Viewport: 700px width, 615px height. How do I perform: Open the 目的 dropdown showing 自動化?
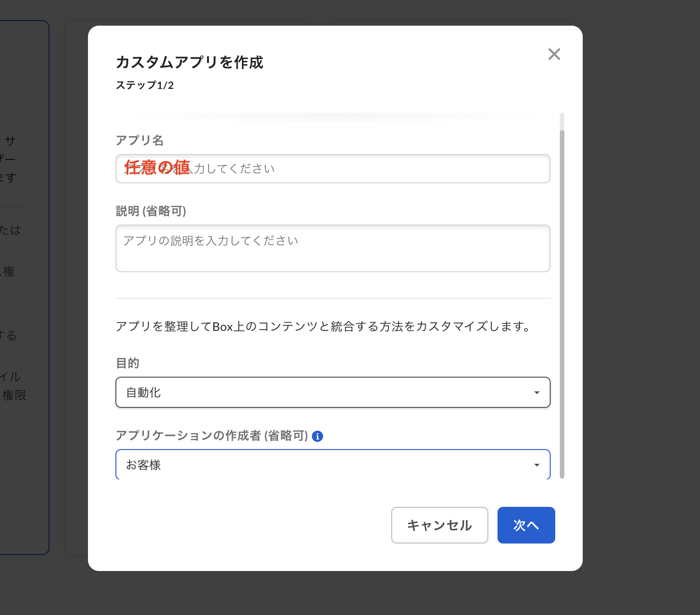point(333,392)
